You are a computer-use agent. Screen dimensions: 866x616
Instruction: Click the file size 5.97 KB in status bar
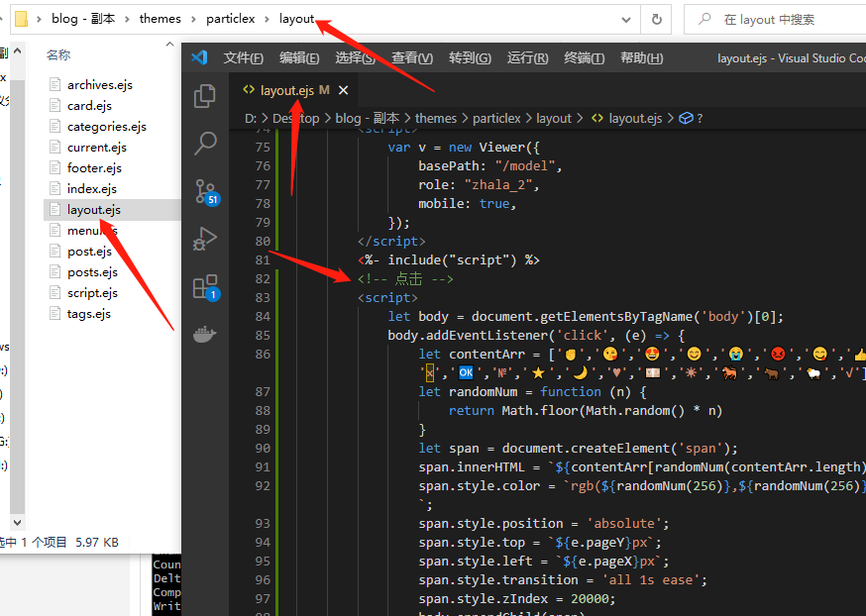point(97,543)
